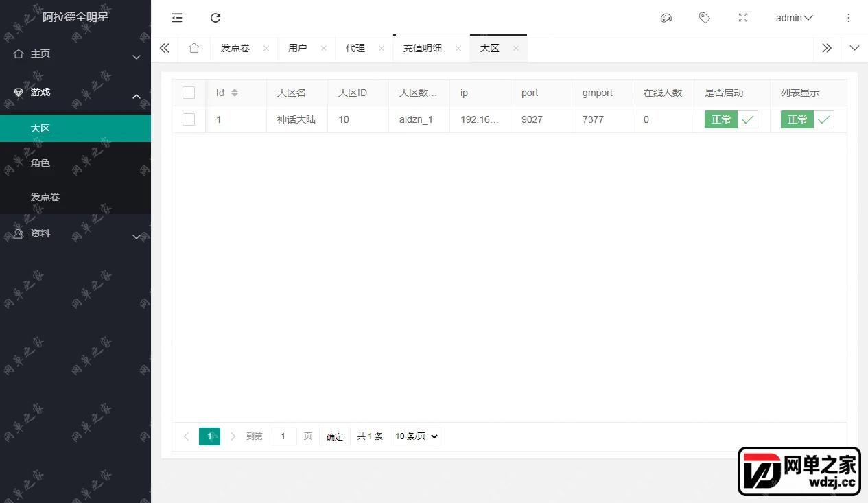The height and width of the screenshot is (503, 868).
Task: Click the 阿拉德全明星 logo title
Action: tap(75, 17)
